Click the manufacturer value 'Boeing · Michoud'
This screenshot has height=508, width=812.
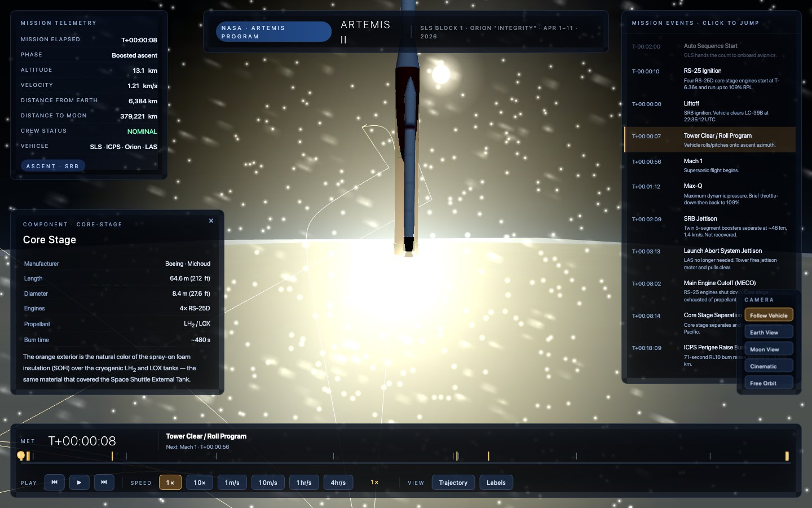(188, 264)
